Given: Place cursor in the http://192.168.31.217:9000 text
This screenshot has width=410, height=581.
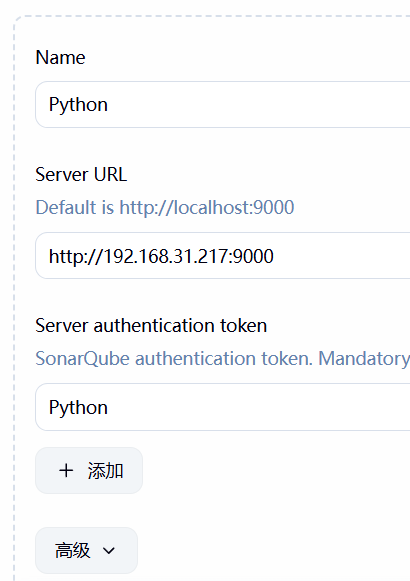Looking at the screenshot, I should point(161,256).
